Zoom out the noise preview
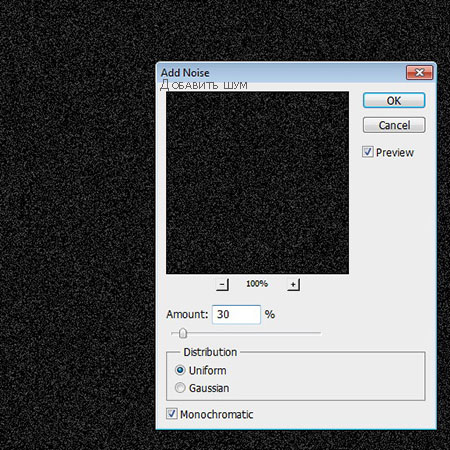This screenshot has width=450, height=450. tap(222, 285)
